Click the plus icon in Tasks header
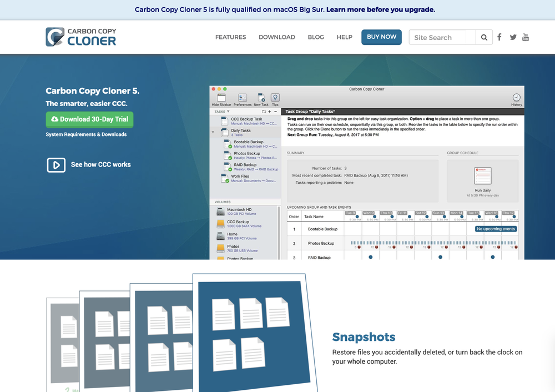The height and width of the screenshot is (392, 555). coord(269,112)
